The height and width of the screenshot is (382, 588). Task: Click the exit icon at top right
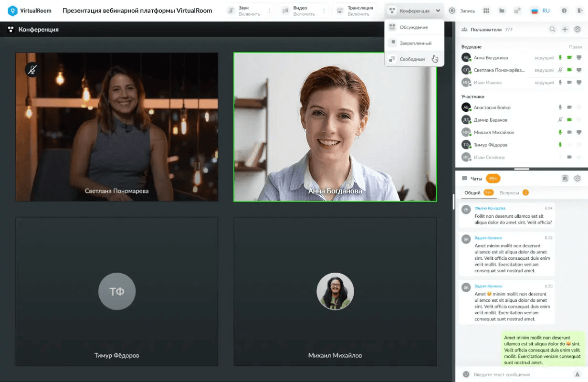(579, 11)
